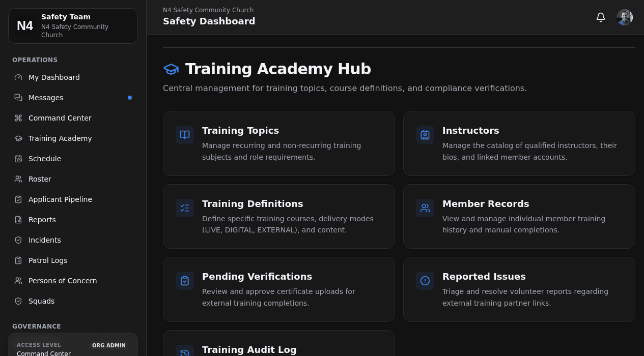Click the Reported Issues alert circle icon
This screenshot has height=356, width=644.
(x=425, y=281)
